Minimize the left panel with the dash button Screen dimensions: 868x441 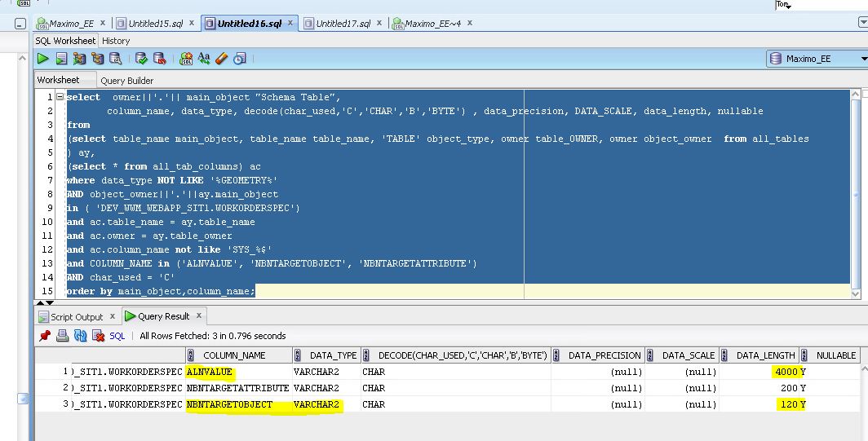point(20,24)
